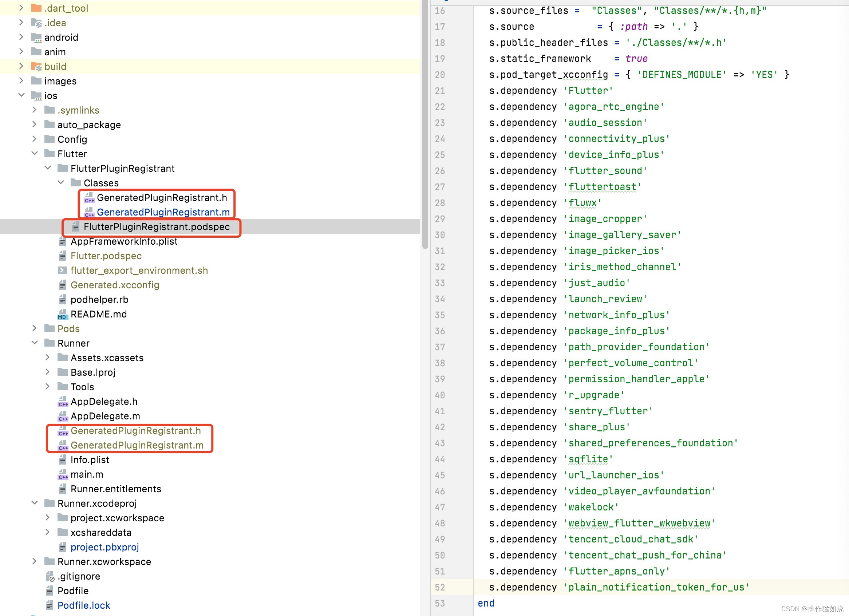This screenshot has width=849, height=616.
Task: Click the project tree vertical scrollbar
Action: pyautogui.click(x=425, y=123)
